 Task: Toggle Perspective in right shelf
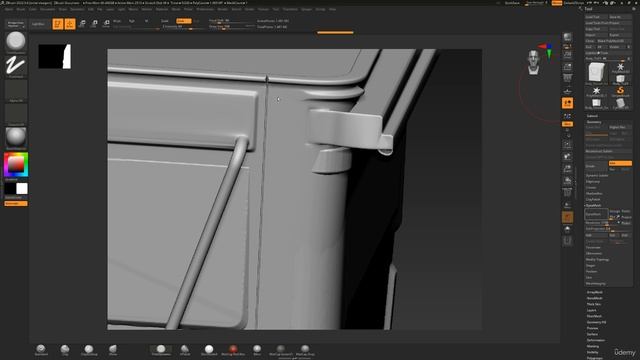pos(567,78)
